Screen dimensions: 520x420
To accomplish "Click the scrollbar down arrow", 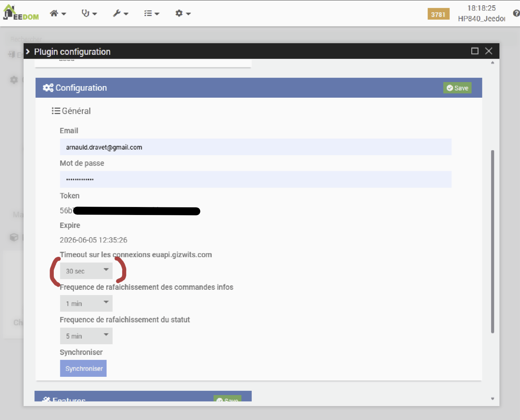I will click(492, 399).
